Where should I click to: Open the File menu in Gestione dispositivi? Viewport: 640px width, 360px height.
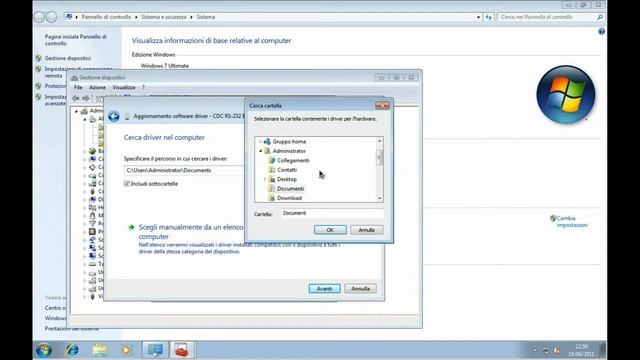tap(78, 87)
